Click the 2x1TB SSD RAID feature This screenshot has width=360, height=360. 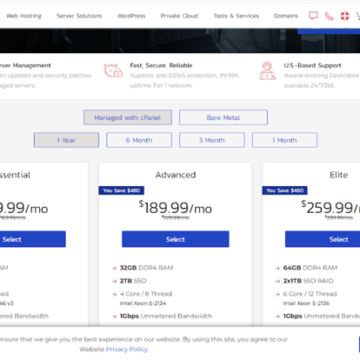[x=308, y=281]
